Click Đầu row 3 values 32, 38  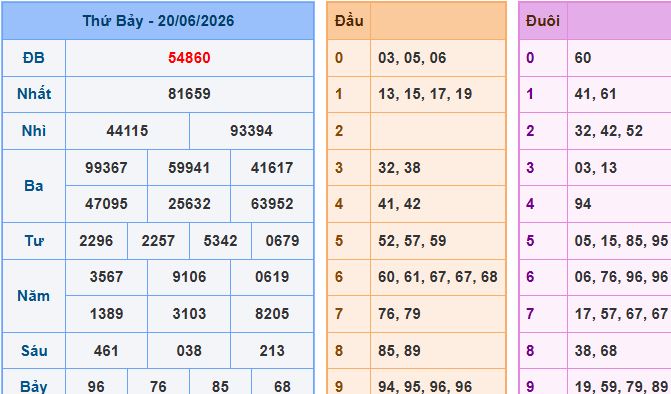[x=399, y=168]
